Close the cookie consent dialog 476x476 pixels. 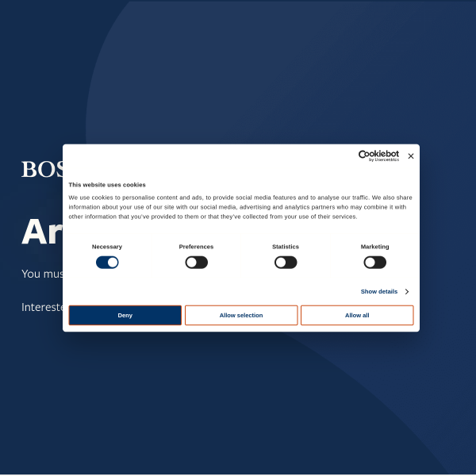click(411, 156)
